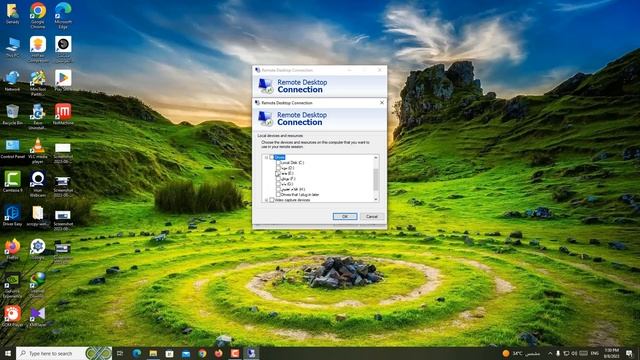Open Microsoft Edge desktop shortcut

63,15
